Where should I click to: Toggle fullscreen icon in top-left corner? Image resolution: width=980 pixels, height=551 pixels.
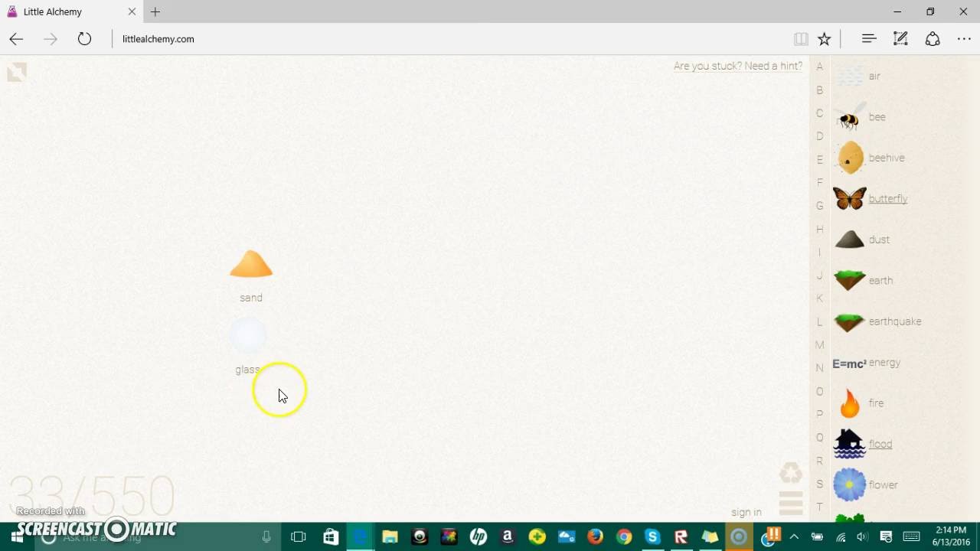17,72
